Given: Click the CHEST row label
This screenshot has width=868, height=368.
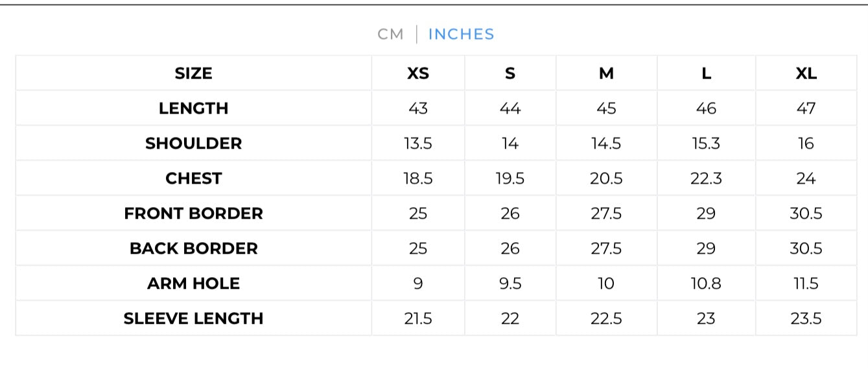Looking at the screenshot, I should tap(193, 178).
